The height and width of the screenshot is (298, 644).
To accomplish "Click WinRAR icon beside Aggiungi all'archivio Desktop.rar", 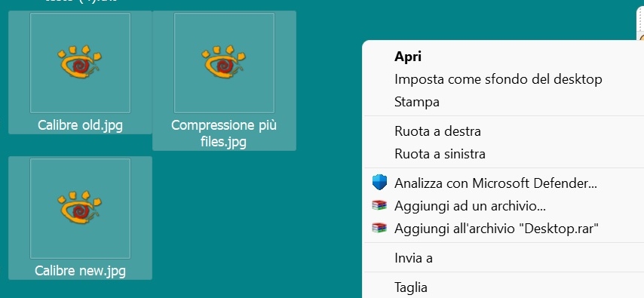I will click(x=379, y=228).
